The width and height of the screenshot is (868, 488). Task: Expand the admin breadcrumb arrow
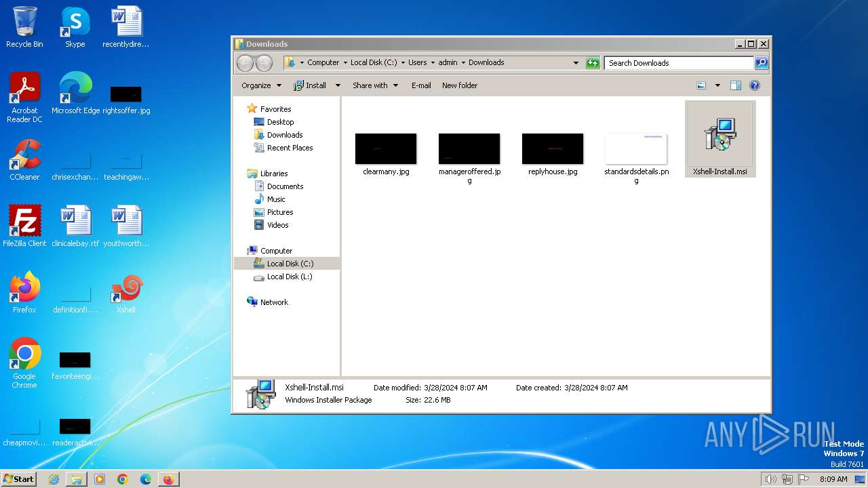tap(462, 62)
